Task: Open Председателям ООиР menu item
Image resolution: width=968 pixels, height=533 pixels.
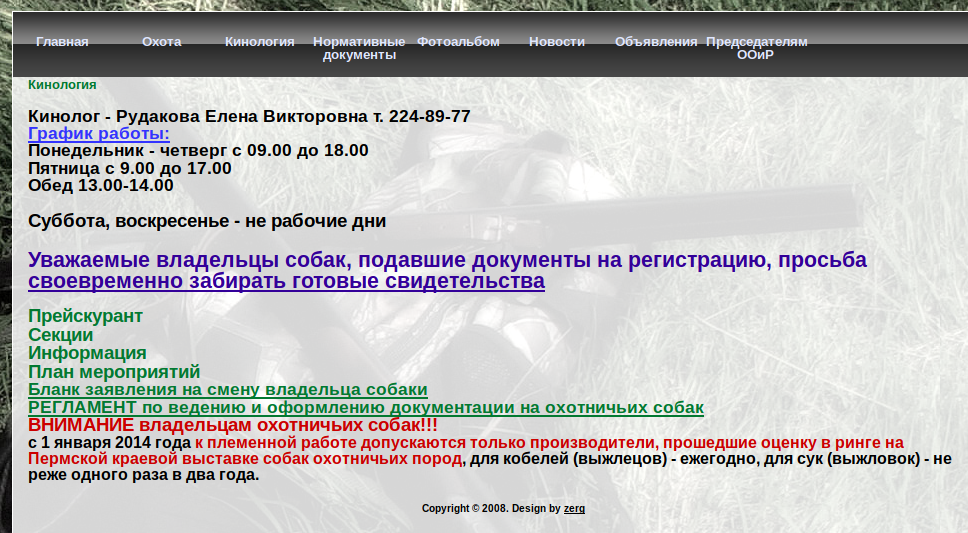Action: tap(756, 48)
